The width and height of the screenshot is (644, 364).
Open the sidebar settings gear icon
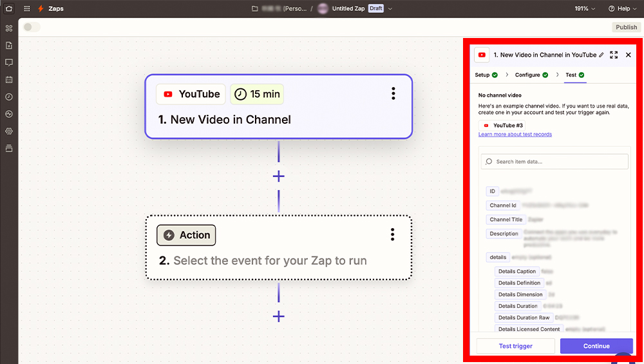(9, 131)
